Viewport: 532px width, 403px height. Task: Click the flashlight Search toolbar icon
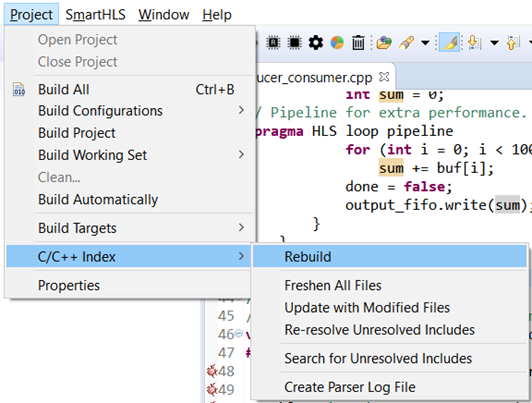[406, 43]
